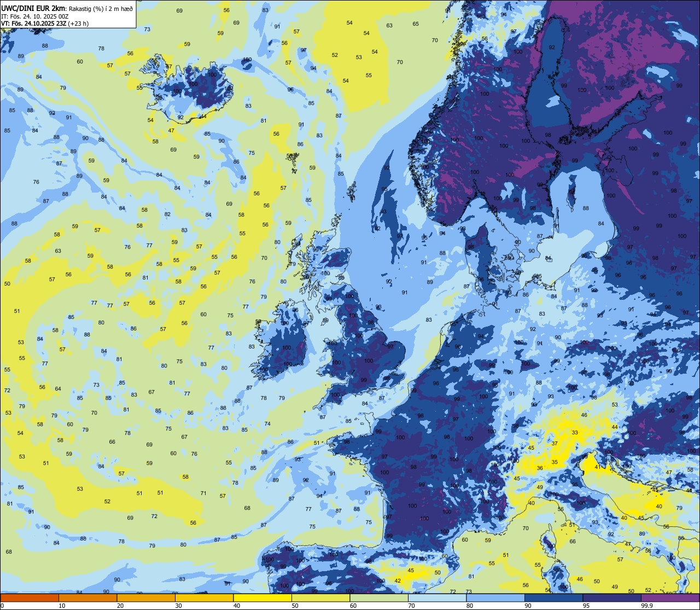Click the 'VT: Fös. 24.10.2025 23Z (+23 h)' line
The height and width of the screenshot is (610, 700).
tap(45, 24)
